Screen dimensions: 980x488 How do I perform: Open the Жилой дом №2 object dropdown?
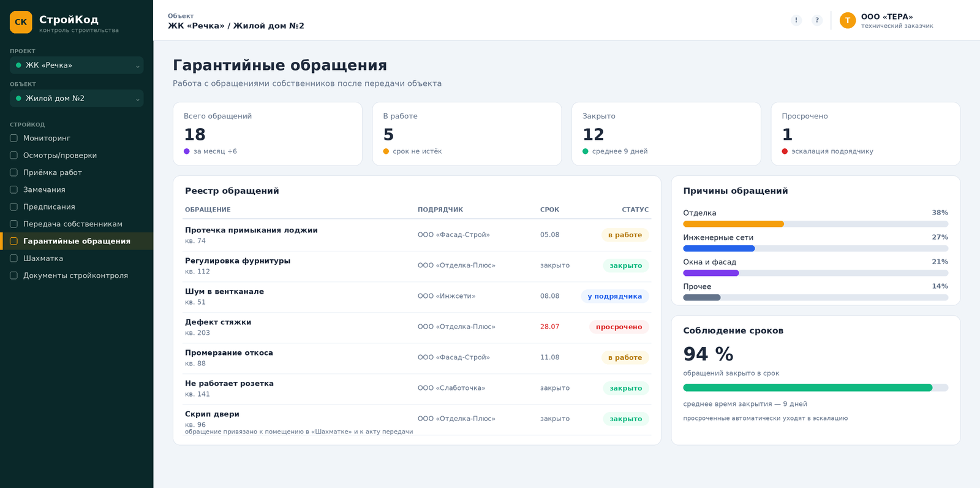pos(77,98)
